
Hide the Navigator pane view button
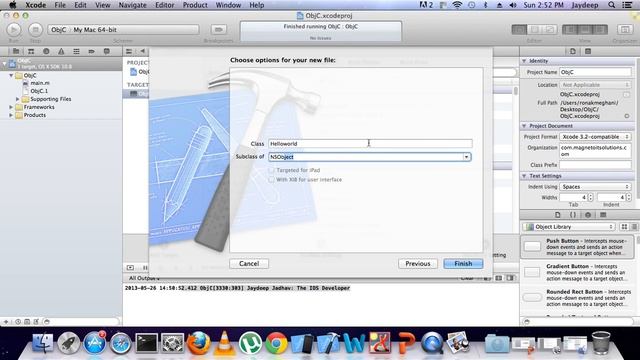click(x=570, y=29)
